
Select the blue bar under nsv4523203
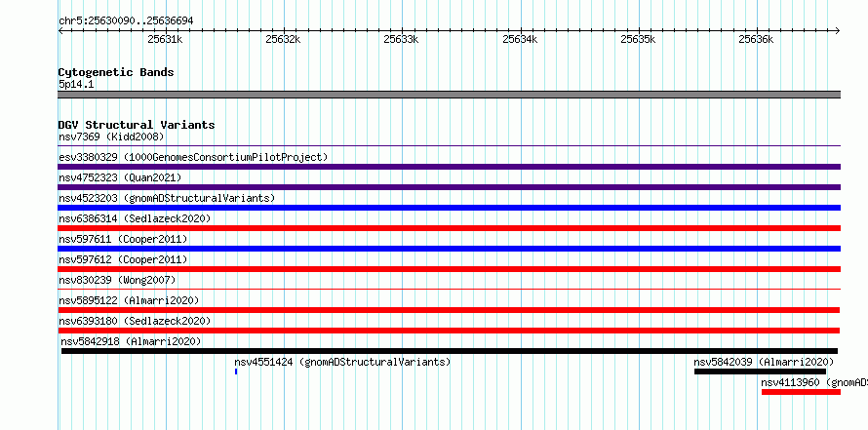449,208
